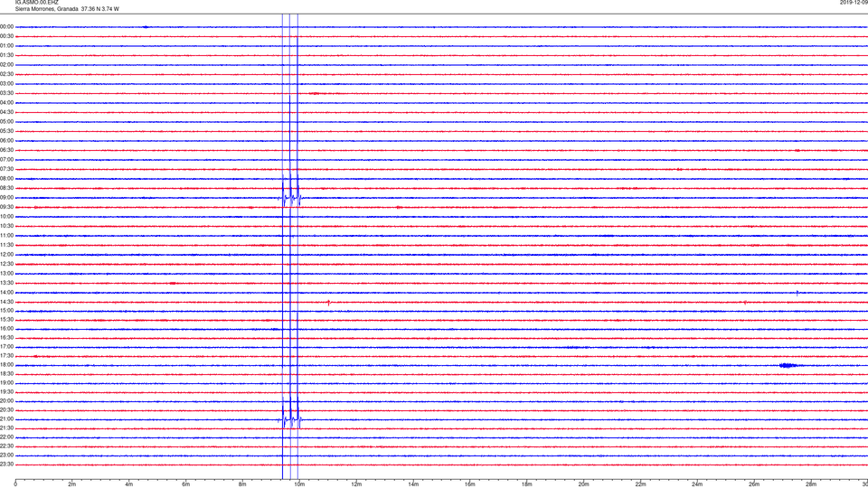The image size is (868, 488).
Task: Select the 09:30 trace time label
Action: (x=6, y=207)
